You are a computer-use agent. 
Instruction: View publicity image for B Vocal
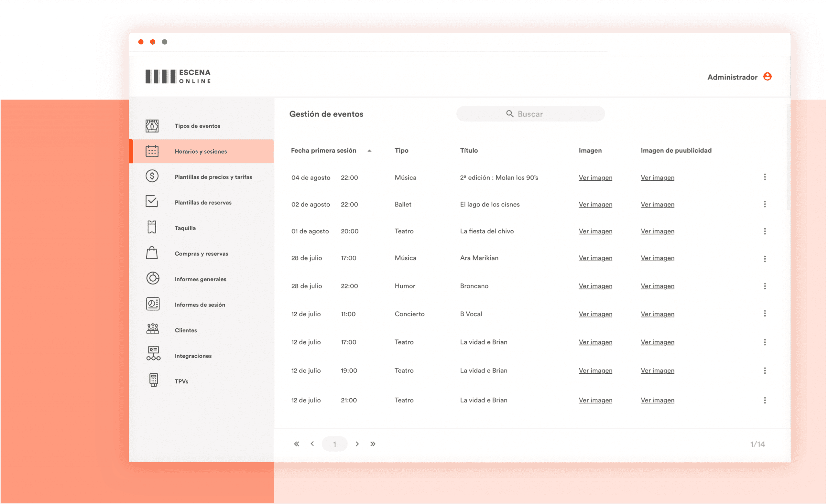[658, 314]
